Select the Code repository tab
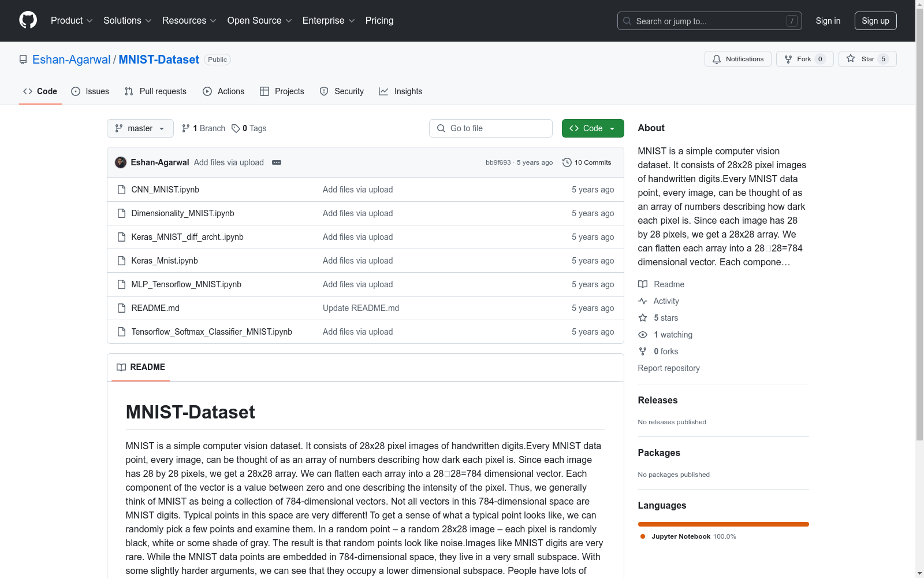 coord(40,91)
